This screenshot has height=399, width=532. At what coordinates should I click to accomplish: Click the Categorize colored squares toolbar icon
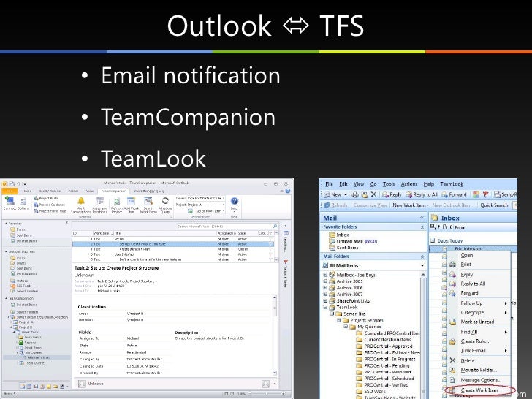476,194
